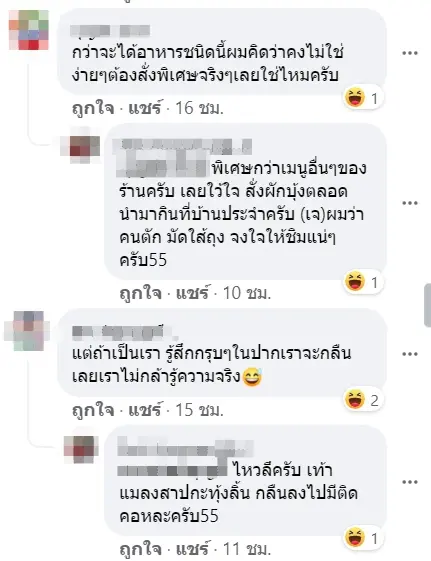Click ถูกใจ under the 10 ชม. reply
Image resolution: width=431 pixels, height=561 pixels.
tap(141, 293)
